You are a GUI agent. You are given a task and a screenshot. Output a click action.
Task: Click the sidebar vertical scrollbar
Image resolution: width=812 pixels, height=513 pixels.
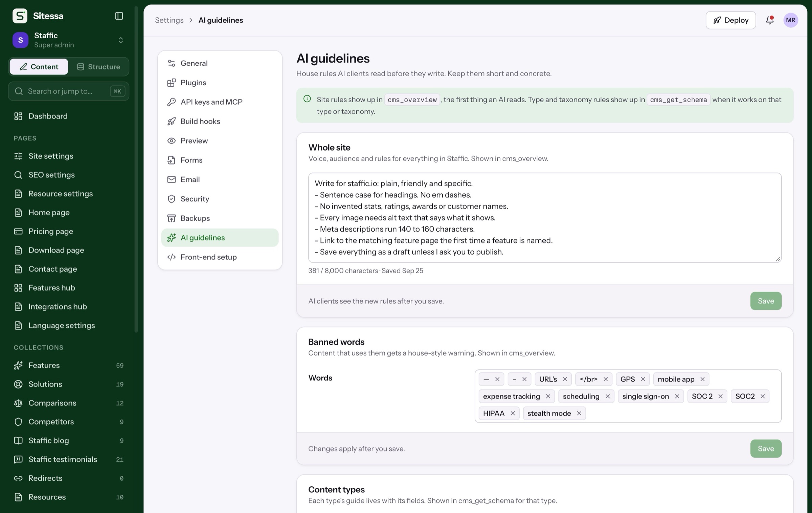click(x=136, y=169)
